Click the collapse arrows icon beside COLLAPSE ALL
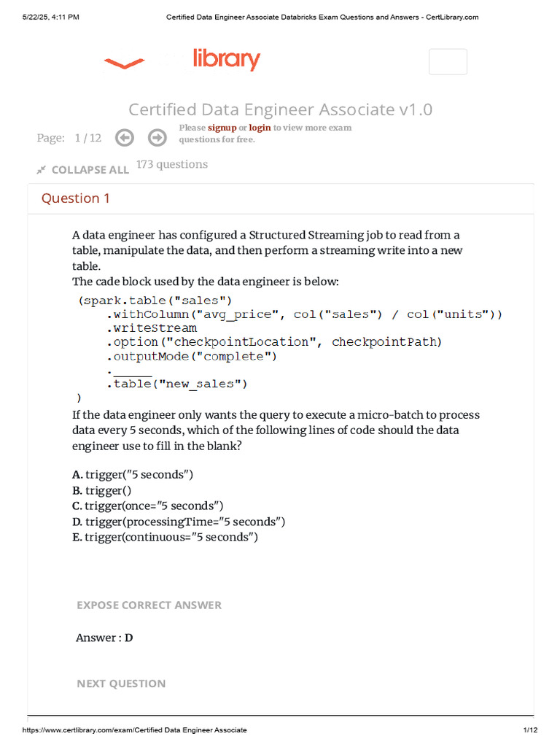This screenshot has width=560, height=747. coord(42,170)
